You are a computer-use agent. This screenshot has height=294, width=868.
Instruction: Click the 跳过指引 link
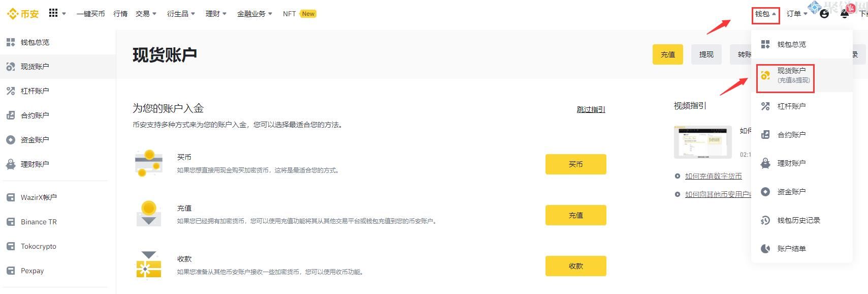coord(591,109)
